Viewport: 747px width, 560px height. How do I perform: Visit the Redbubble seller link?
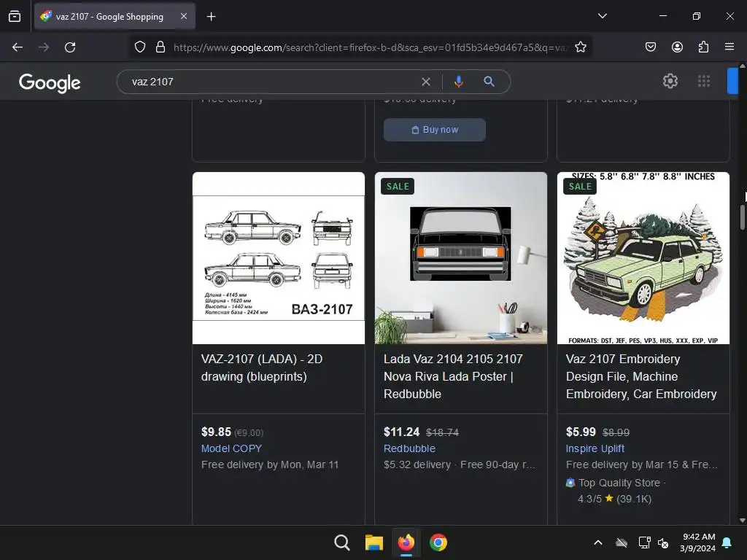(x=410, y=448)
